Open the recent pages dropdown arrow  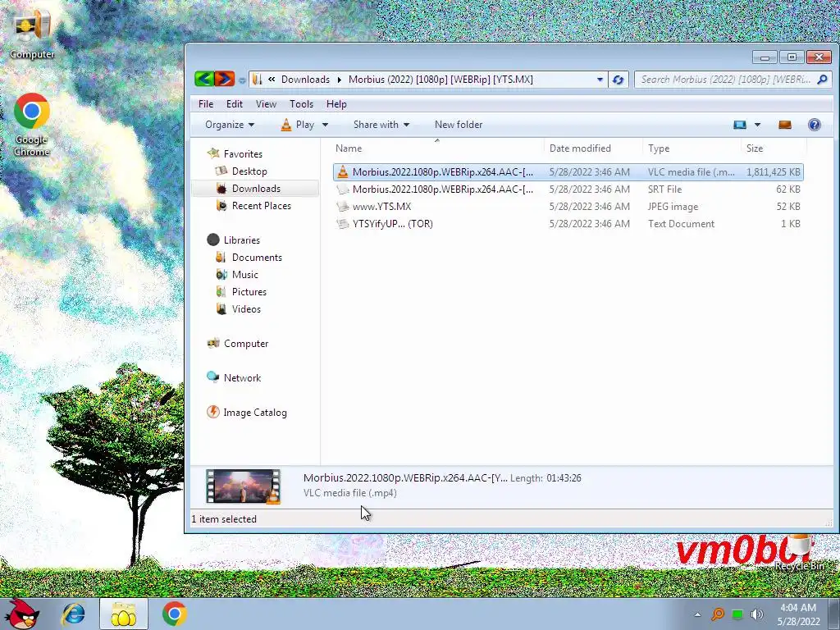point(242,80)
